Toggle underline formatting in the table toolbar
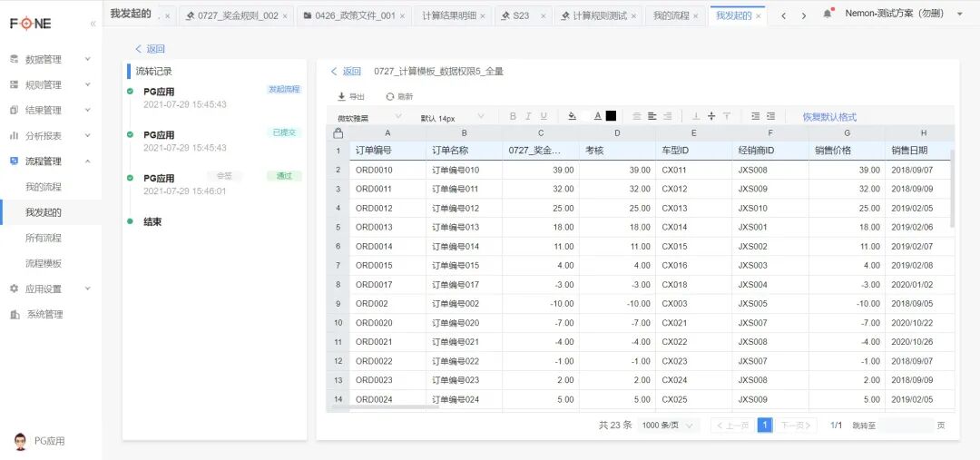 point(544,116)
